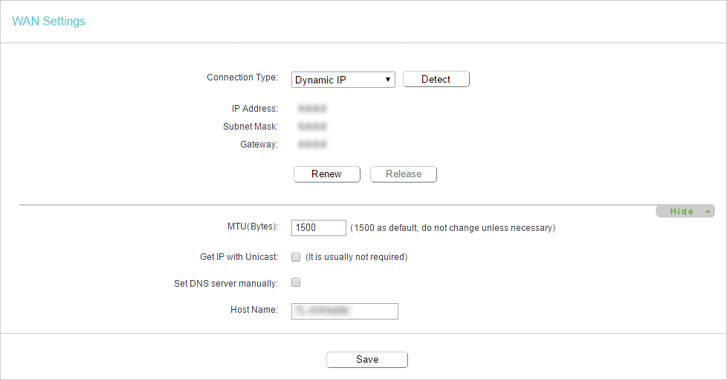
Task: Save the WAN settings
Action: point(367,360)
